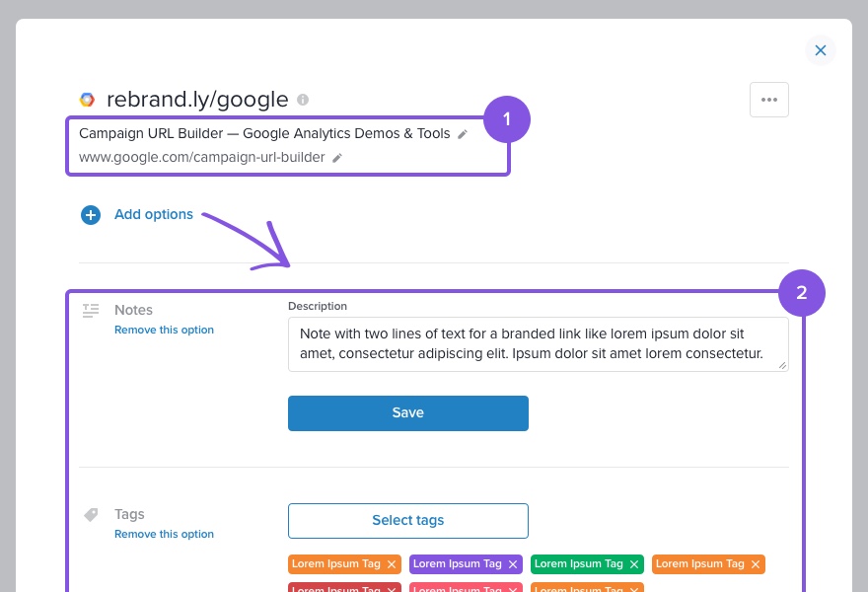868x592 pixels.
Task: Click the blue plus icon for options
Action: (91, 215)
